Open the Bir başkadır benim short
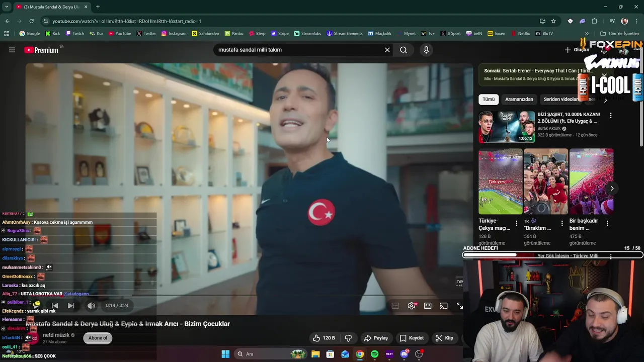Viewport: 644px width, 362px height. pyautogui.click(x=591, y=182)
